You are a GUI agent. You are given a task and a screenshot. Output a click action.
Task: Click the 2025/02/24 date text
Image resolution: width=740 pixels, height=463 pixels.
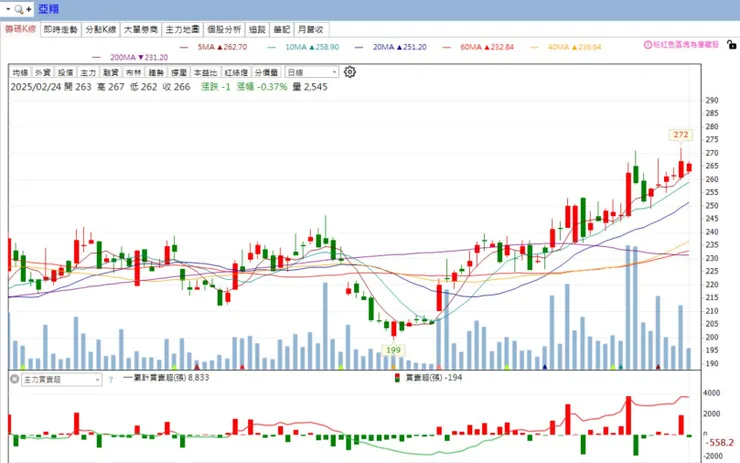[36, 87]
